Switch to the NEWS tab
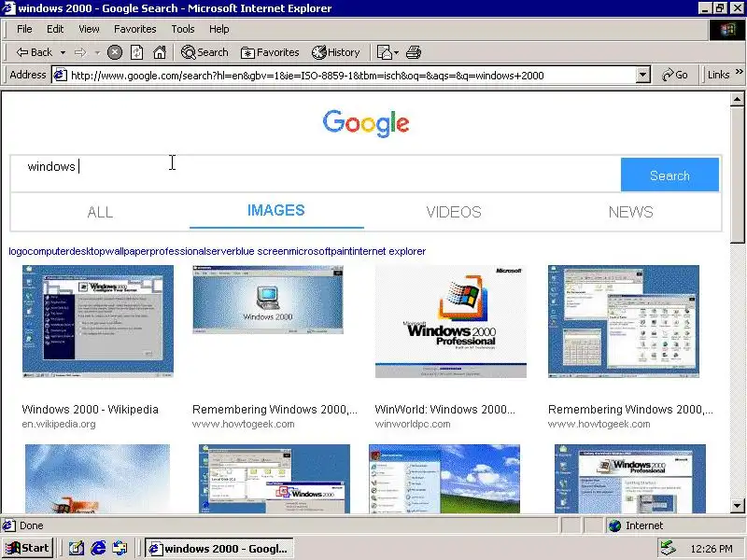747x560 pixels. pyautogui.click(x=631, y=212)
